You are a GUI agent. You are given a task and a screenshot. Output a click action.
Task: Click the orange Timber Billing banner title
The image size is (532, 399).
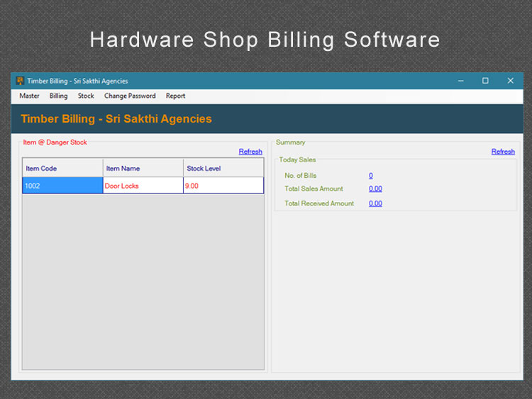pos(116,119)
